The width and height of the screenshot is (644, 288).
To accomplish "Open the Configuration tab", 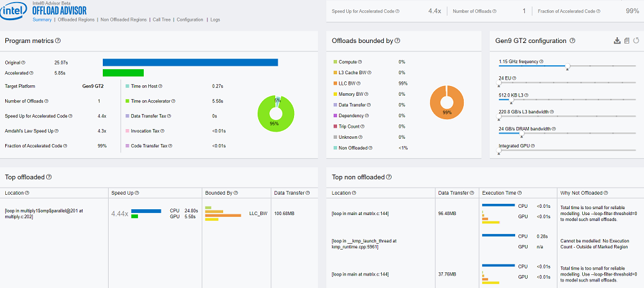I will [190, 20].
